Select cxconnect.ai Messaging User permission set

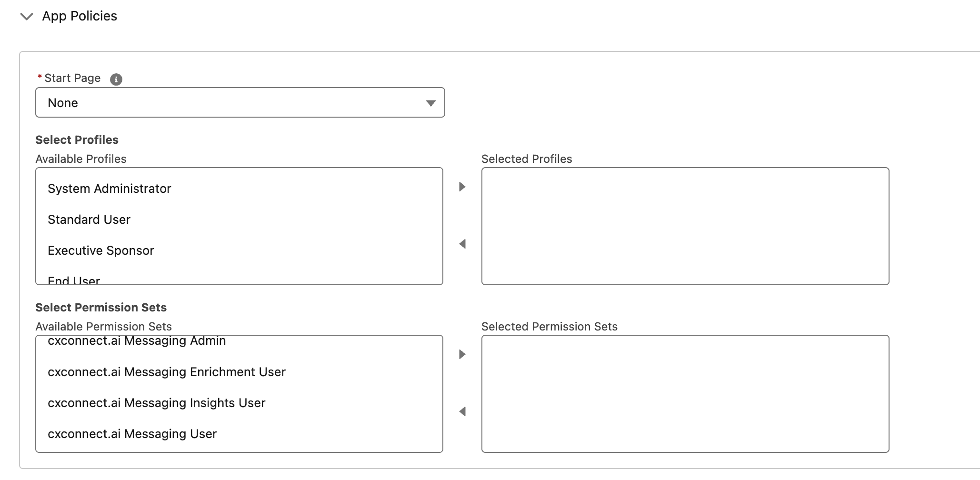[132, 434]
